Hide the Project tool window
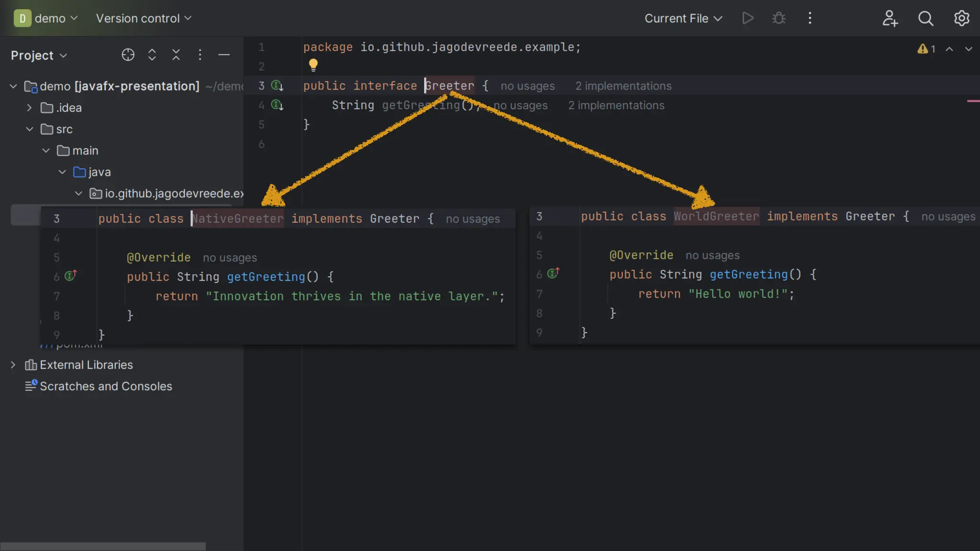 point(224,55)
